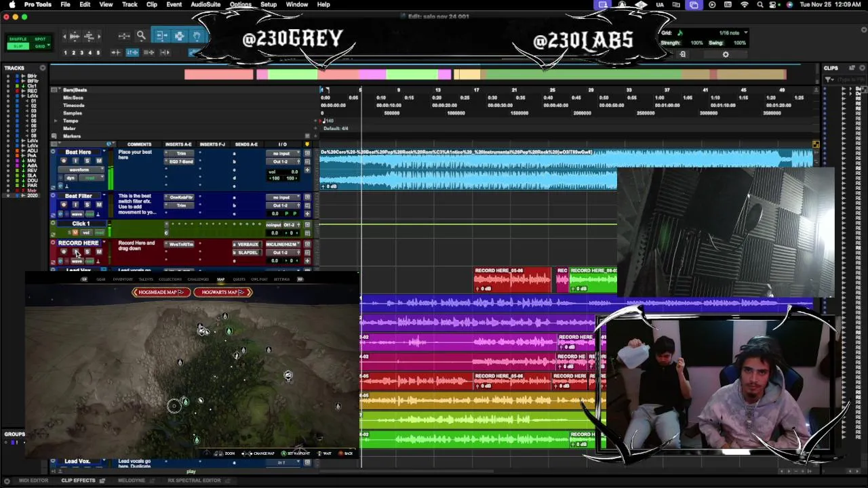Screen dimensions: 868x488
Task: Switch to the Melodyne tab
Action: [x=132, y=481]
